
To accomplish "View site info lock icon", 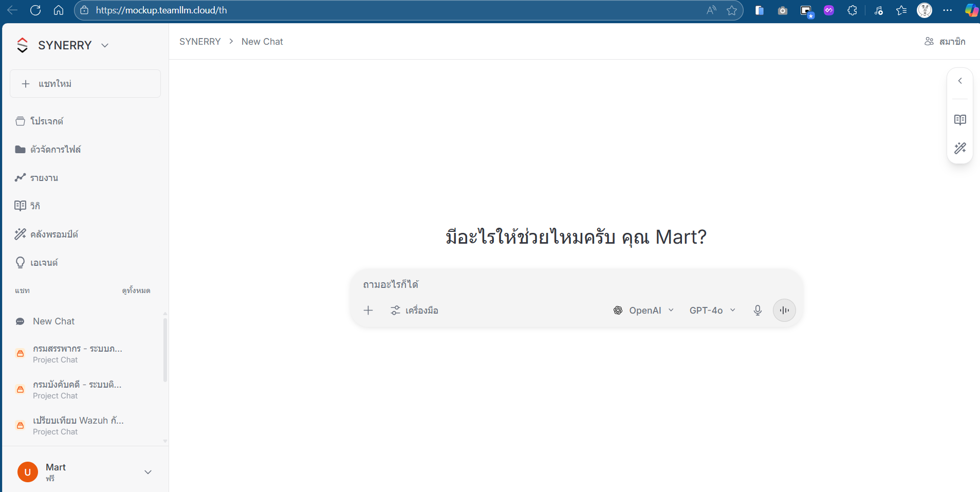I will pyautogui.click(x=84, y=10).
